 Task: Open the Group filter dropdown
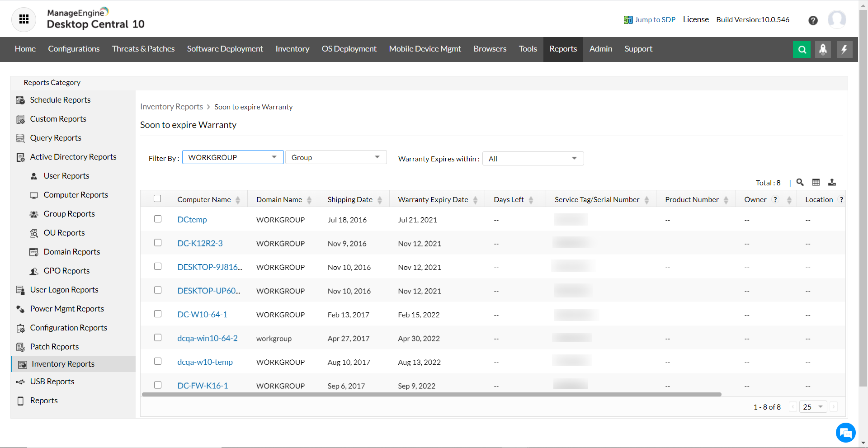[335, 157]
